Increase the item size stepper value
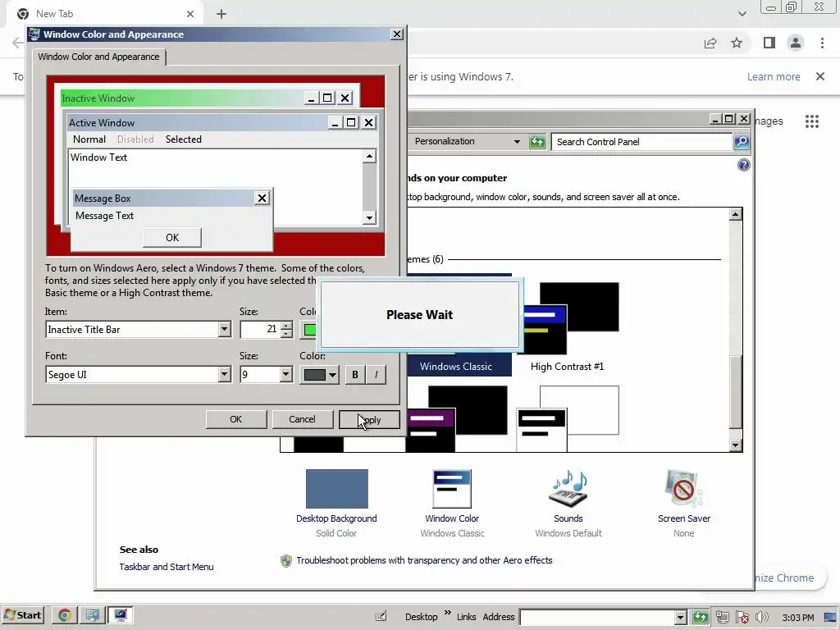 286,325
